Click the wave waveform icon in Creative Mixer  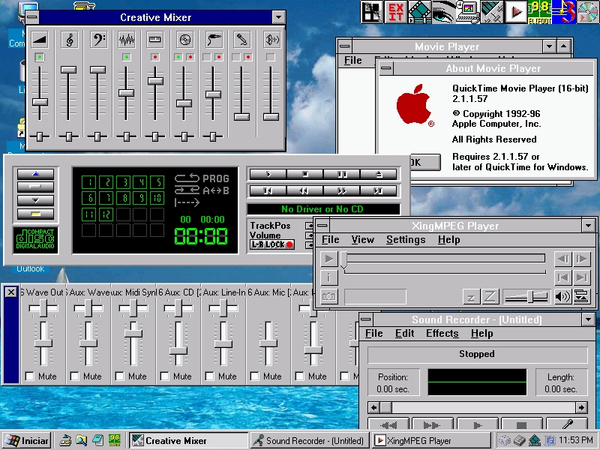[127, 39]
